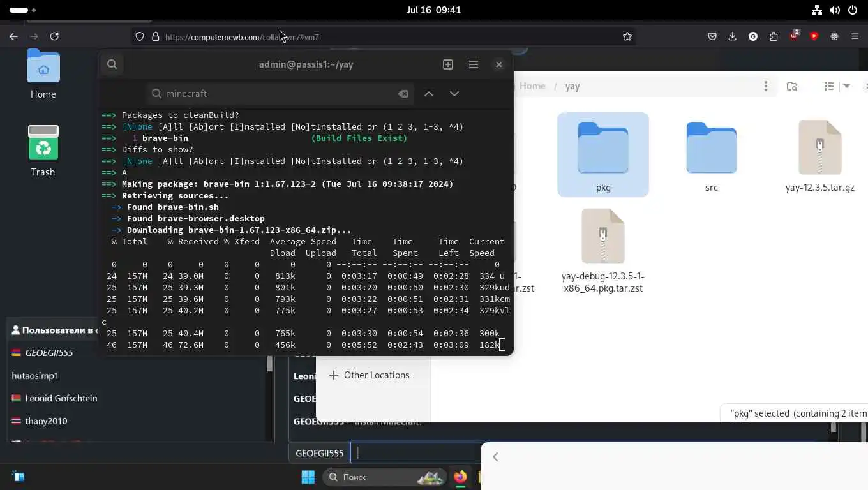The image size is (868, 490).
Task: Click Home in the file manager path
Action: point(532,86)
